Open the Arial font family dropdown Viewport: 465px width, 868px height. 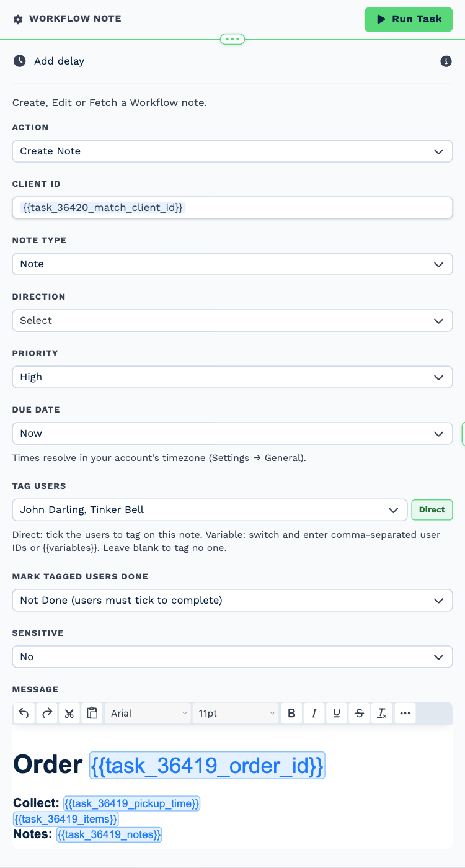(148, 714)
